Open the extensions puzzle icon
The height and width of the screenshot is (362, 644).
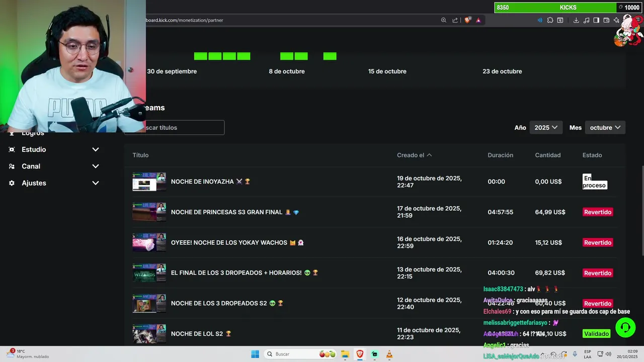(550, 20)
